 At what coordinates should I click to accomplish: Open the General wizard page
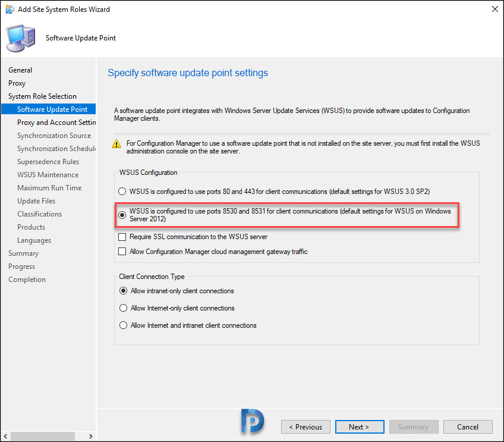point(20,70)
